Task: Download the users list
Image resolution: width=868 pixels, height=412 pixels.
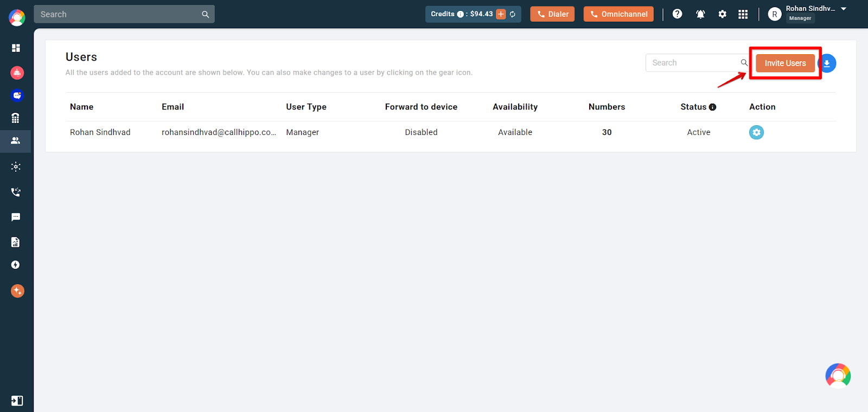Action: point(827,63)
